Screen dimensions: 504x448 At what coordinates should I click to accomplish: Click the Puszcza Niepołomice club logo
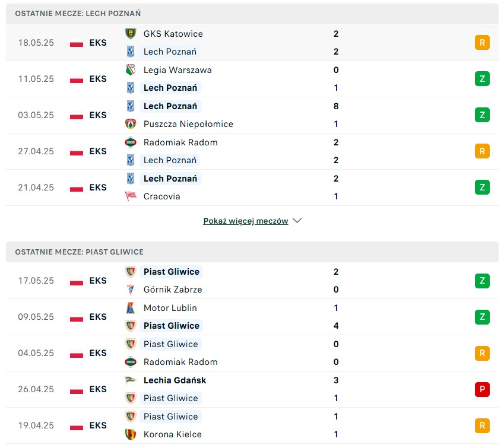pyautogui.click(x=131, y=124)
